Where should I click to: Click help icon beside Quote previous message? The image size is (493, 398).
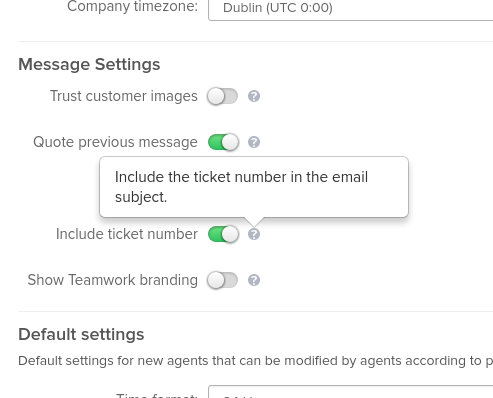254,142
